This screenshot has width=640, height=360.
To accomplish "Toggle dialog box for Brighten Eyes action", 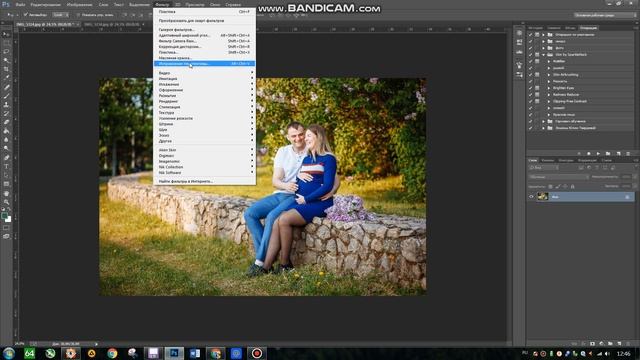I will tap(537, 88).
